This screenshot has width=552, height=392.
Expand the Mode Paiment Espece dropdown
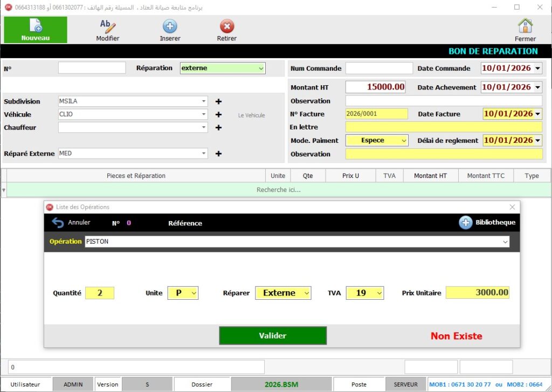404,140
